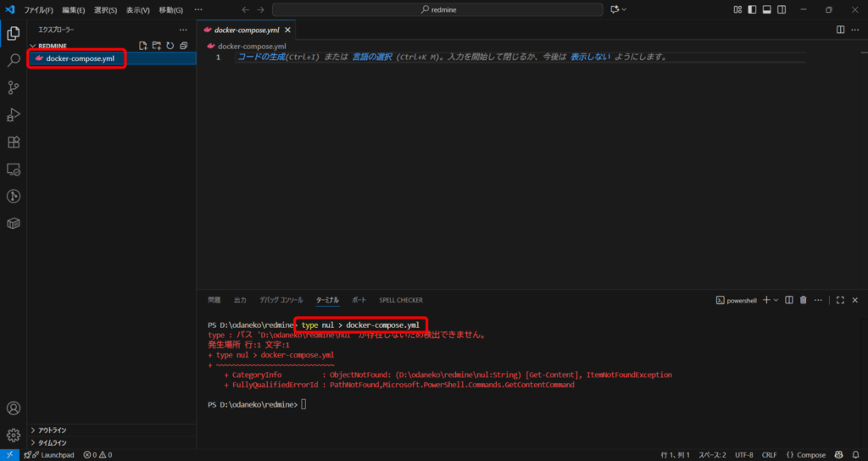The height and width of the screenshot is (461, 868).
Task: Split the editor to the right
Action: 840,29
